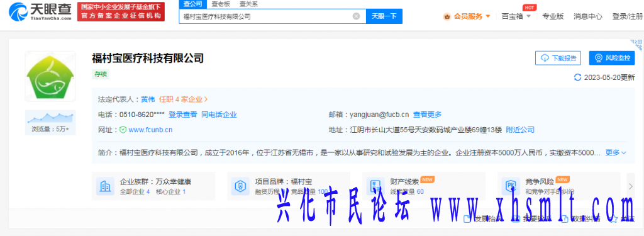Open the pageview trend chart thumbnail
Image resolution: width=644 pixels, height=236 pixels.
[x=50, y=118]
